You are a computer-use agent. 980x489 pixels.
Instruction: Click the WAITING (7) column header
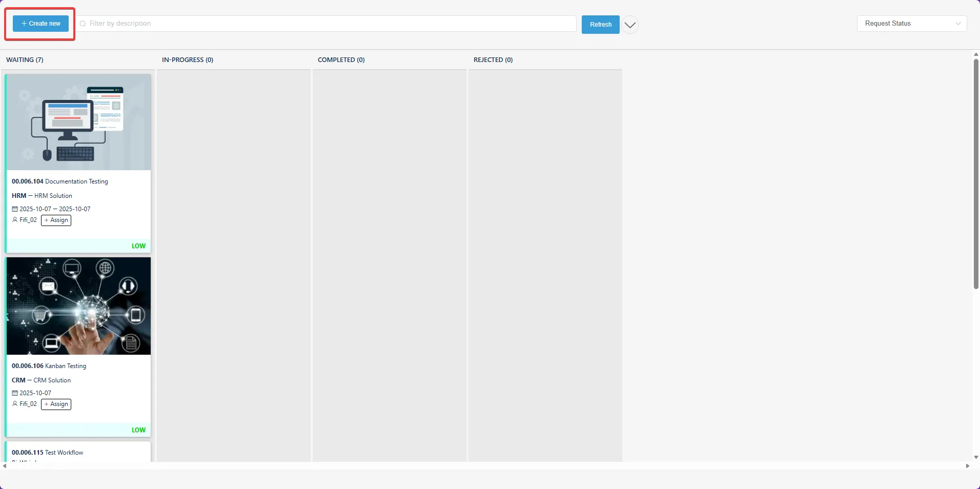pyautogui.click(x=24, y=59)
